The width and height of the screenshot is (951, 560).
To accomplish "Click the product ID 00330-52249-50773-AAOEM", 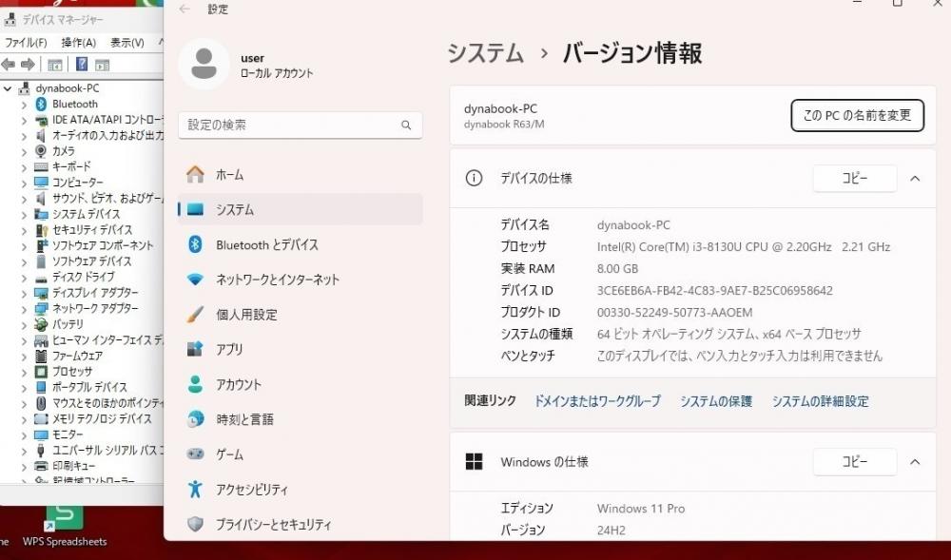I will point(674,313).
